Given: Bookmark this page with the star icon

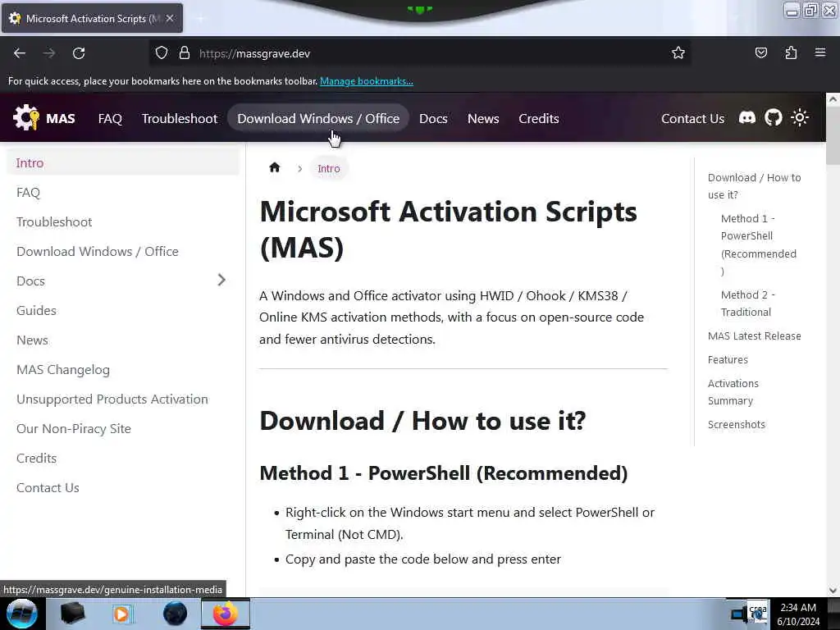Looking at the screenshot, I should [x=678, y=52].
